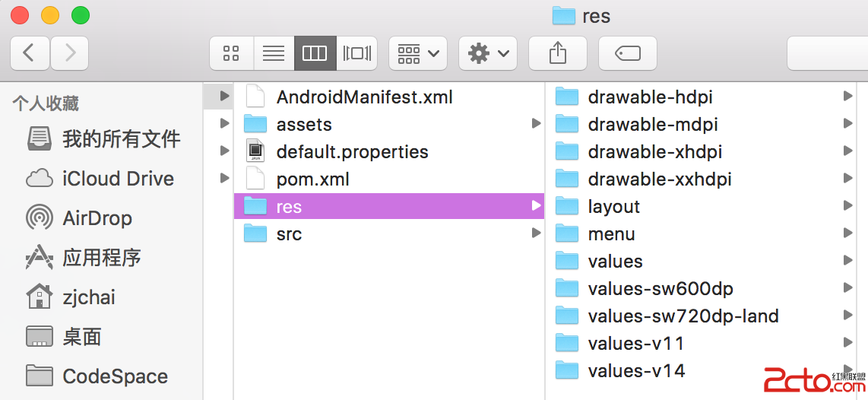Viewport: 868px width, 400px height.
Task: Go back to the previous folder
Action: click(x=30, y=53)
